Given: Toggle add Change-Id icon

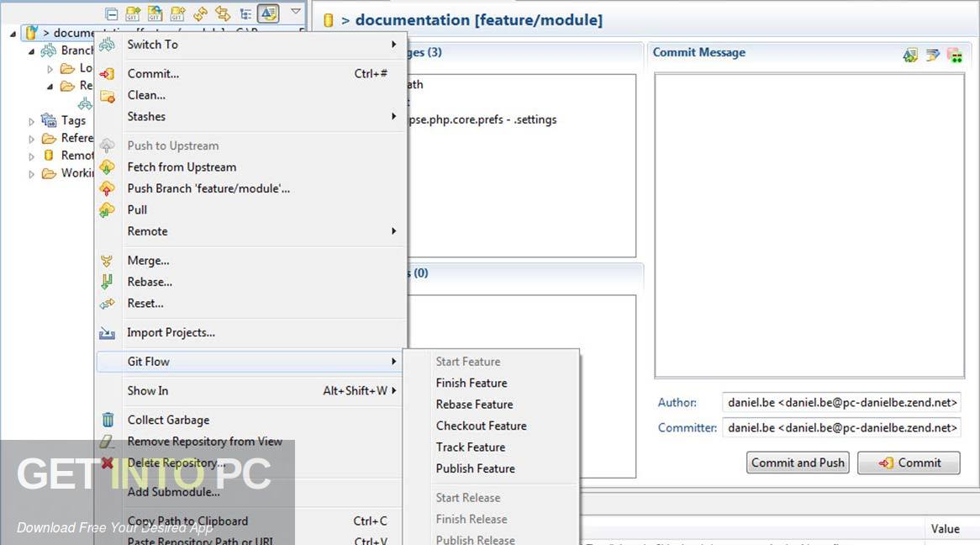Looking at the screenshot, I should (955, 55).
